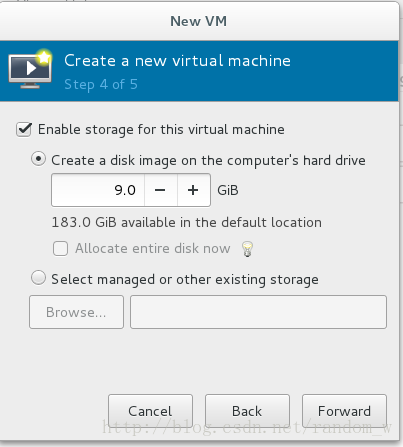Image resolution: width=403 pixels, height=447 pixels.
Task: Click the existing storage path text field
Action: coord(258,312)
